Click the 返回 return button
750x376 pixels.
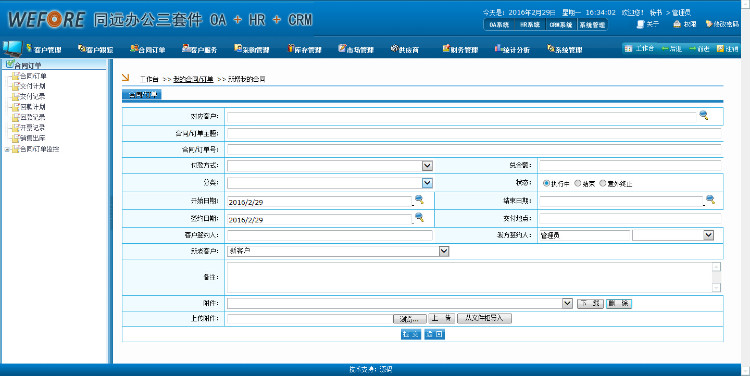[435, 334]
